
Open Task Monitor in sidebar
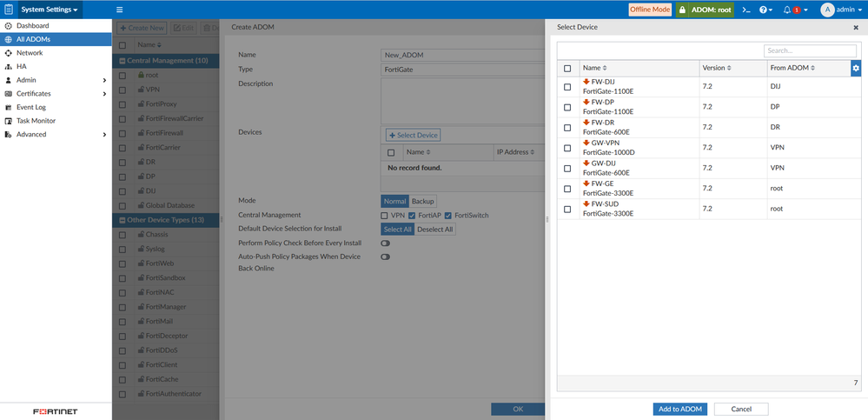(56, 121)
